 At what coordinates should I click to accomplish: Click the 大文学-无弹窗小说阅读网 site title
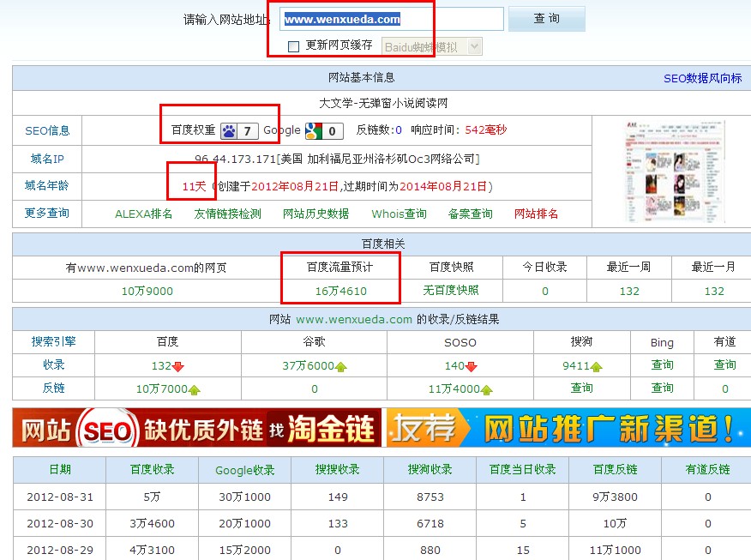pos(383,103)
